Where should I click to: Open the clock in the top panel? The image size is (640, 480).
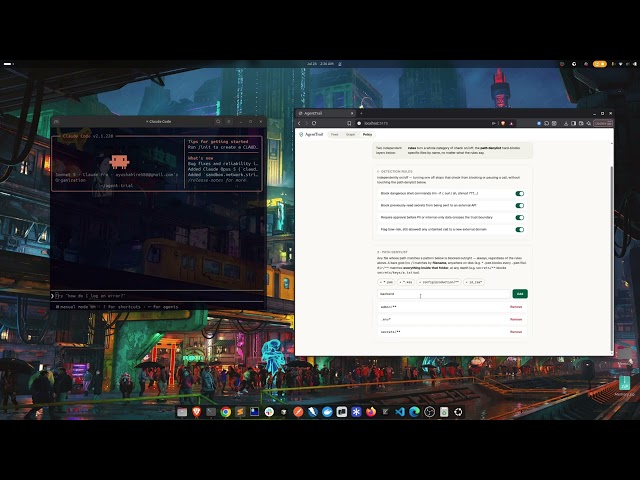pos(321,64)
